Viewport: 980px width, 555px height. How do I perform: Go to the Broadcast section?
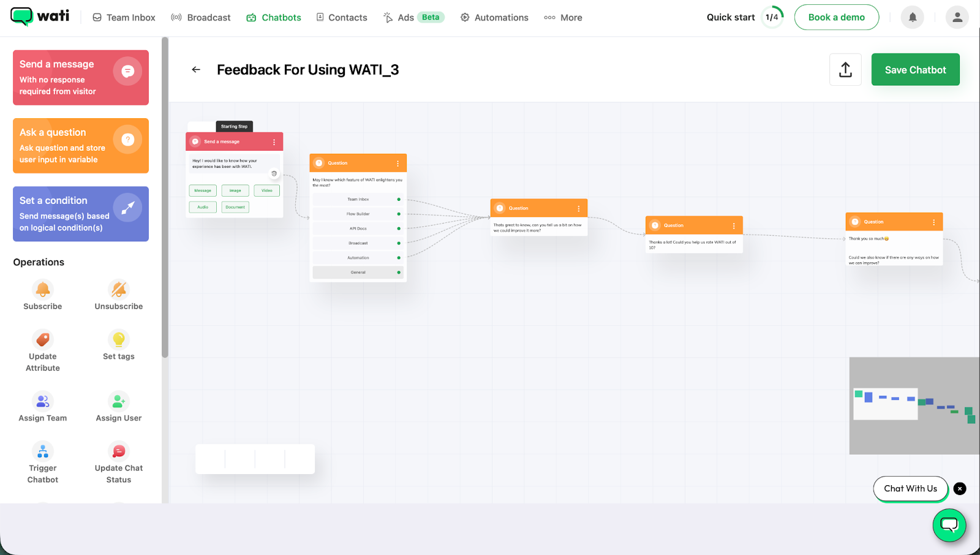201,18
